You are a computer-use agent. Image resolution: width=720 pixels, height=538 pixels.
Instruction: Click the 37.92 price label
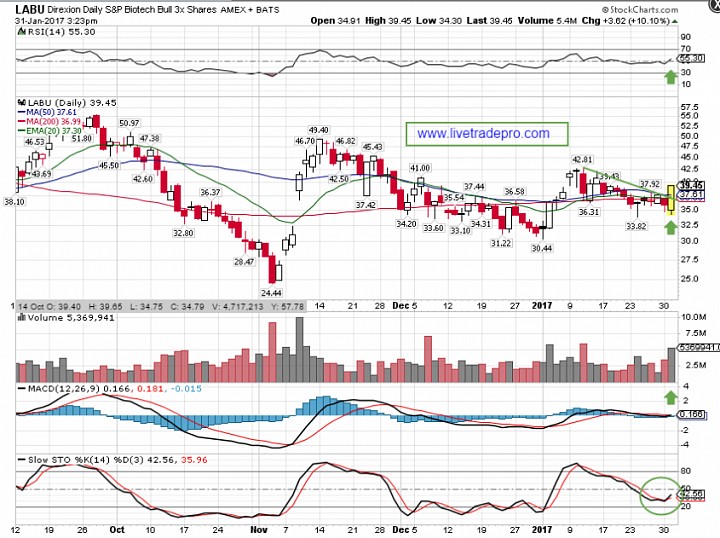(650, 184)
